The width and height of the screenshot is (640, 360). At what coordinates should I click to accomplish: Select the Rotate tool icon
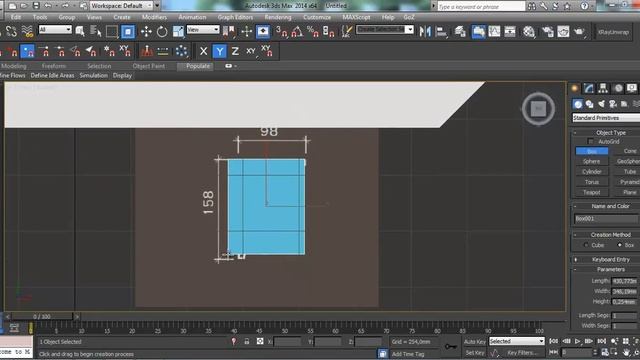pos(162,31)
